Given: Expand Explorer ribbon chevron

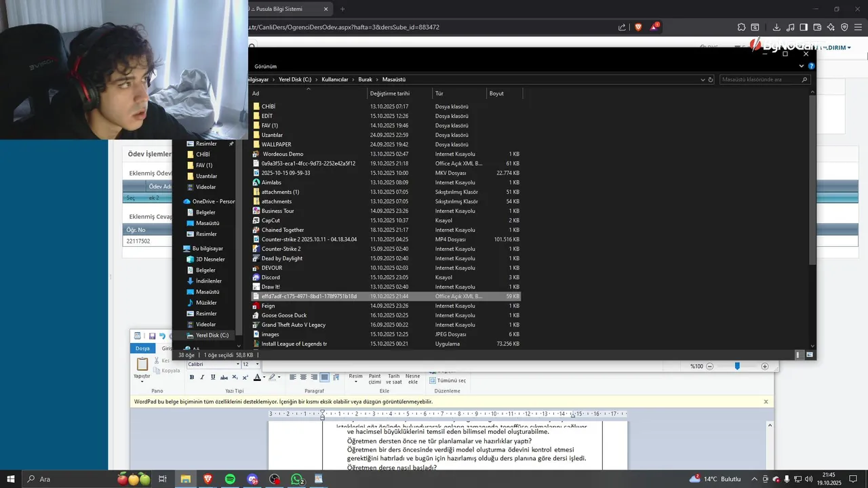Looking at the screenshot, I should pyautogui.click(x=802, y=66).
